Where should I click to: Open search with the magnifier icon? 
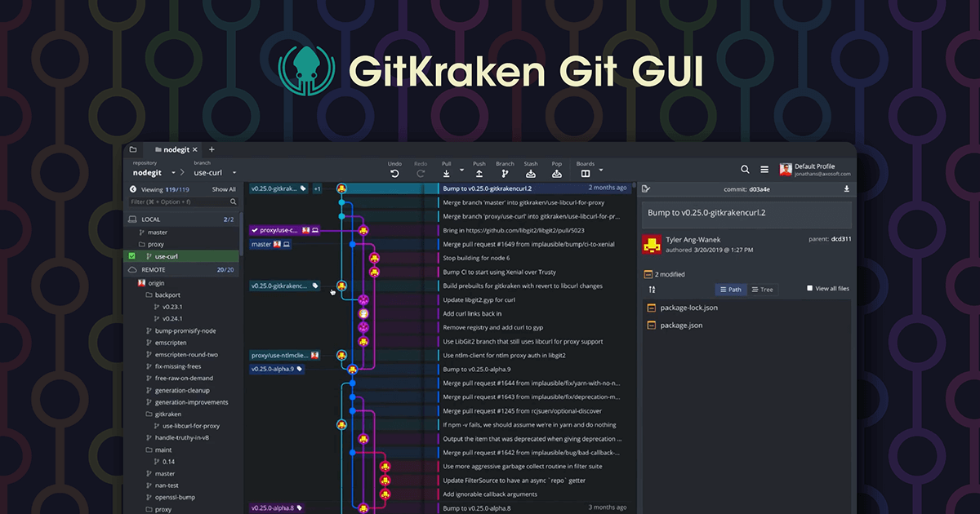[745, 169]
